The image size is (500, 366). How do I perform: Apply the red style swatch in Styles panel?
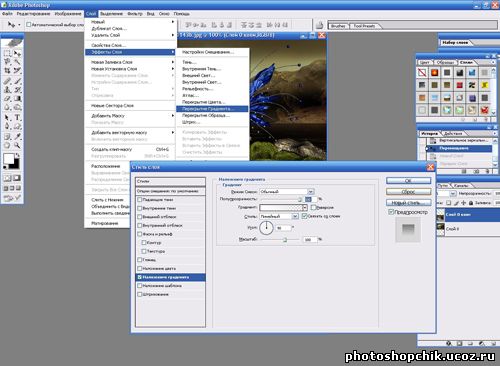(460, 85)
